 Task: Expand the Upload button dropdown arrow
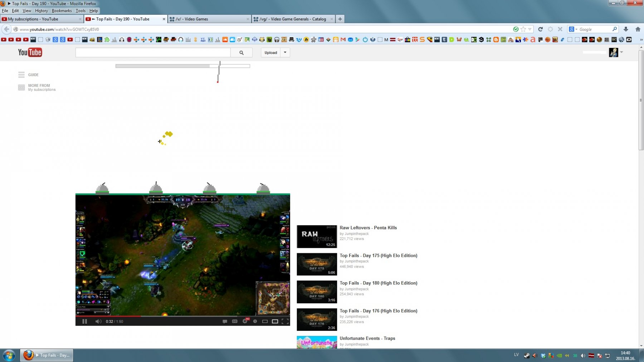pos(285,53)
